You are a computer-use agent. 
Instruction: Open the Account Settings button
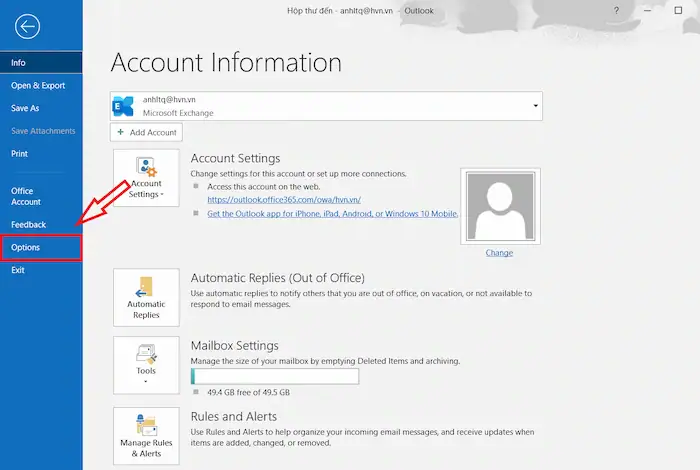pos(146,178)
